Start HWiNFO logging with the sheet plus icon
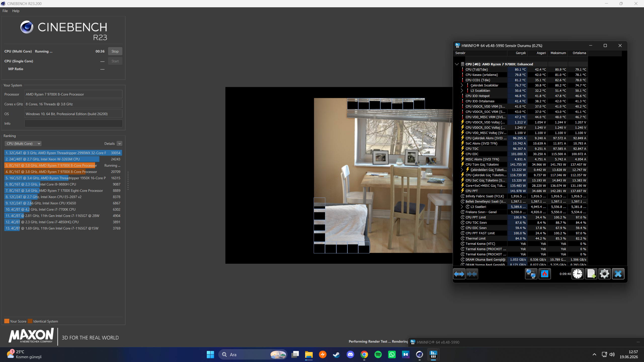Image resolution: width=644 pixels, height=362 pixels. pyautogui.click(x=591, y=274)
